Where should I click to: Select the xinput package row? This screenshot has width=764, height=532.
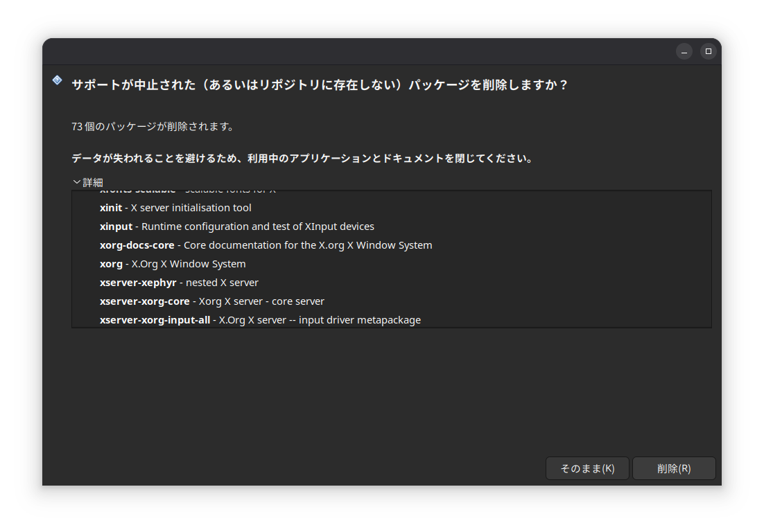pyautogui.click(x=236, y=227)
